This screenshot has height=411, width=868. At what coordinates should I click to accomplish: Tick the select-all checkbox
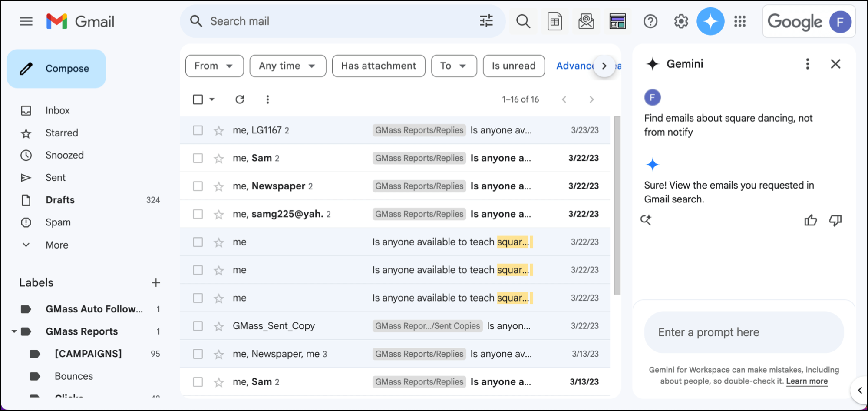(198, 99)
